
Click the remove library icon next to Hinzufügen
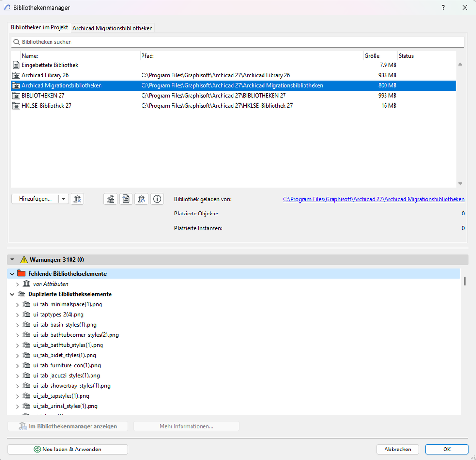77,199
